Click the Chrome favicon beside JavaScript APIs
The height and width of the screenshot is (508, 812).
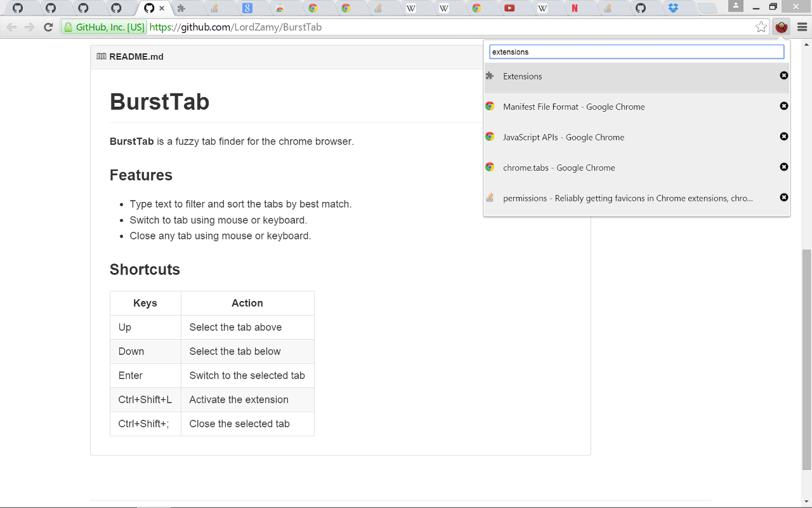tap(490, 137)
